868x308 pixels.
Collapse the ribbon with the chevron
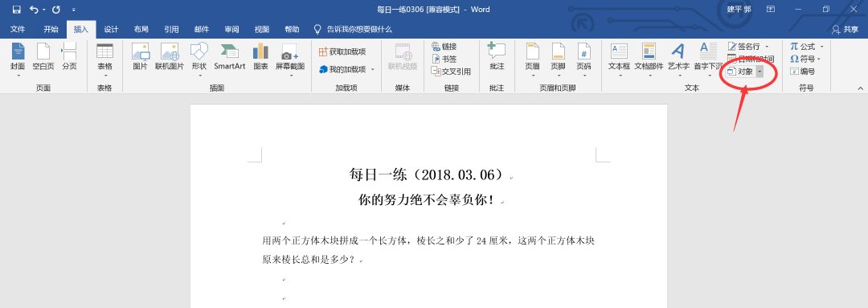point(861,88)
